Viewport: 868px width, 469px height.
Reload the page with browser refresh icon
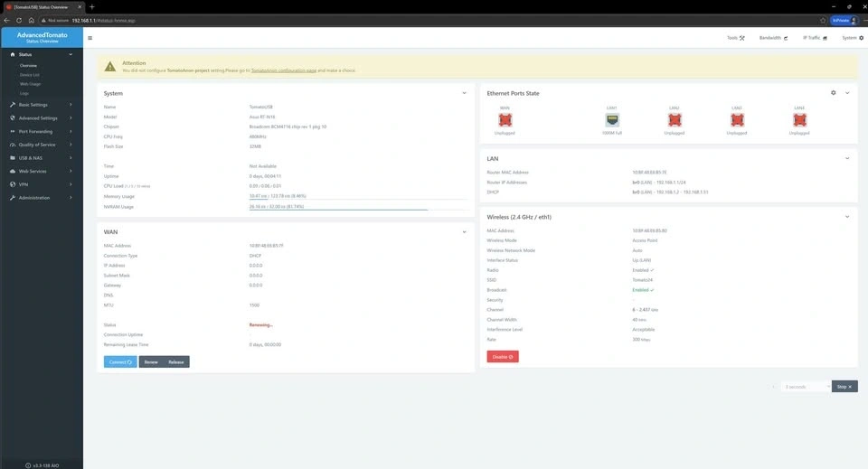pyautogui.click(x=19, y=20)
